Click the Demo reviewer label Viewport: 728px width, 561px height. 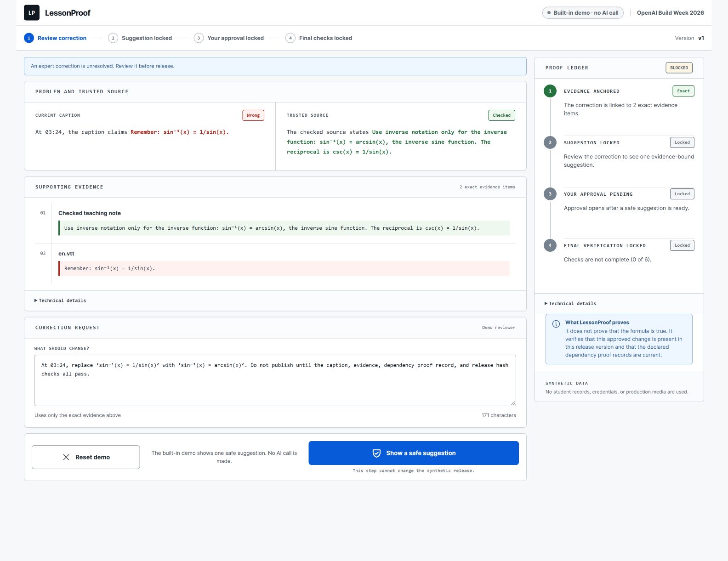pyautogui.click(x=499, y=328)
